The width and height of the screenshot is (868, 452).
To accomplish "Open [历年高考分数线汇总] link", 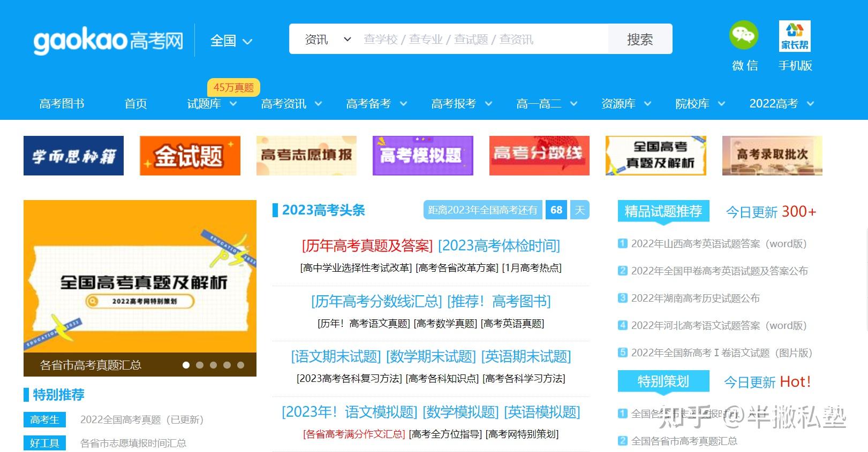I will coord(377,301).
